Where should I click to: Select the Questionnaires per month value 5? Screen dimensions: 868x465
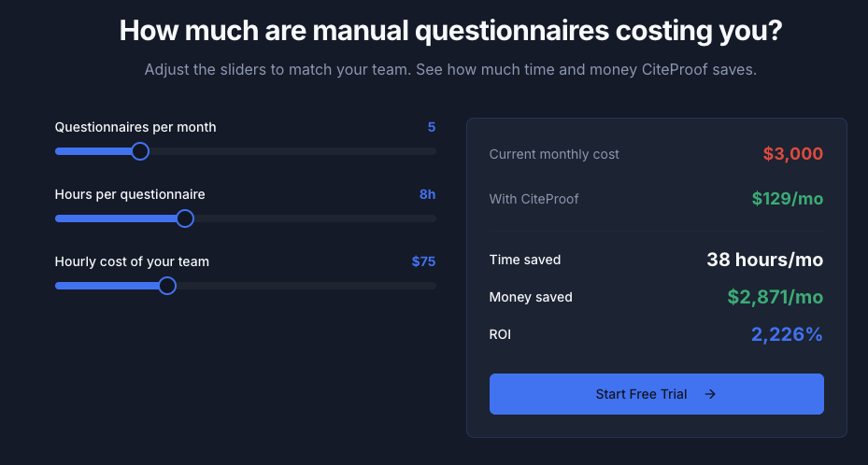[432, 127]
